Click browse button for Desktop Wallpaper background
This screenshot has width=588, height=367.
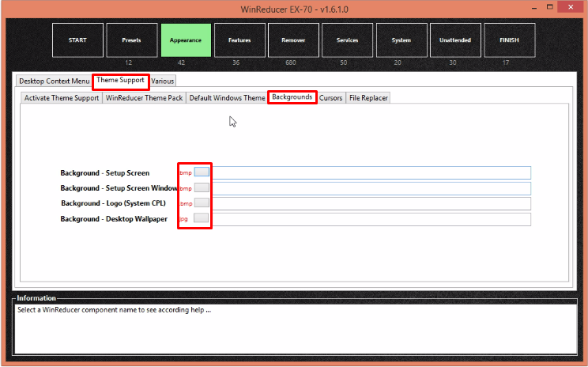point(202,218)
